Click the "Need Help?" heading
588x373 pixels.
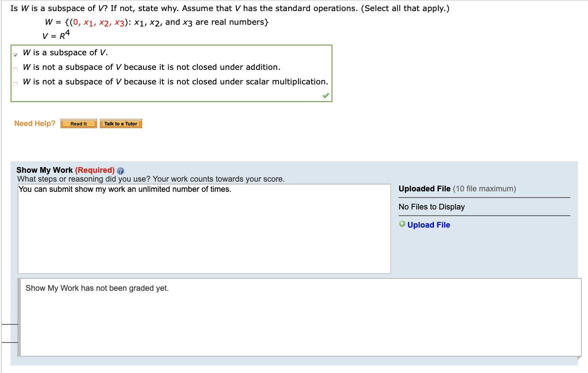click(34, 123)
